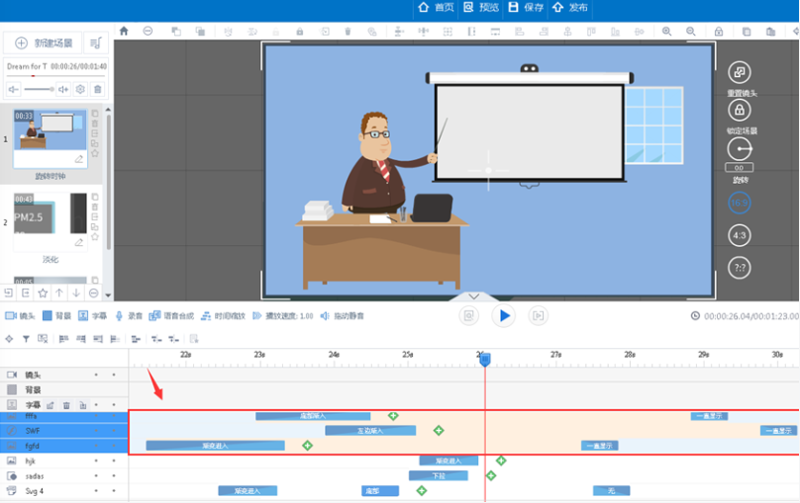The image size is (800, 503).
Task: Click the volume decrease speaker icon
Action: click(13, 89)
